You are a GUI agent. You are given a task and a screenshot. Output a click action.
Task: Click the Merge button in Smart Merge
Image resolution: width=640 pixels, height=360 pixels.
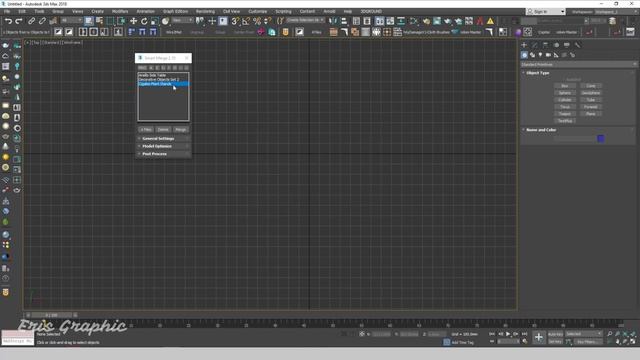(180, 129)
